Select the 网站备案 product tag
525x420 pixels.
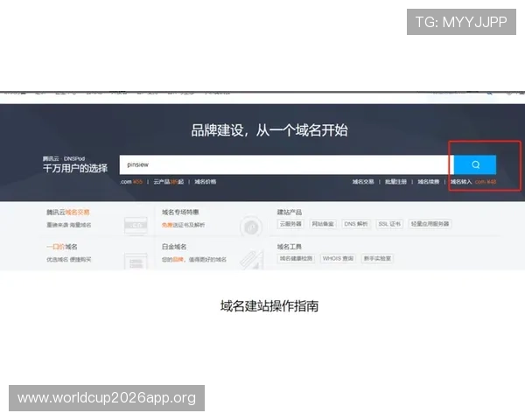tap(323, 224)
